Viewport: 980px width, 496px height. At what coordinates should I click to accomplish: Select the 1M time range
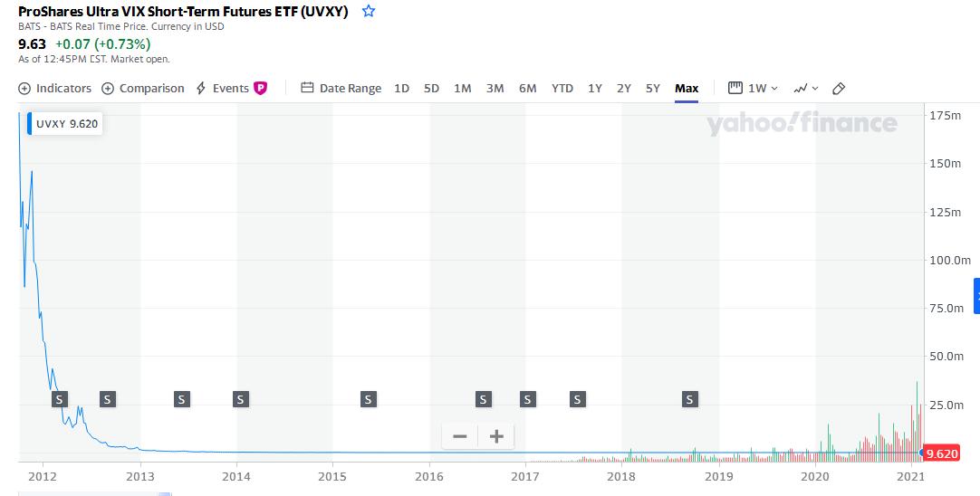(x=463, y=88)
